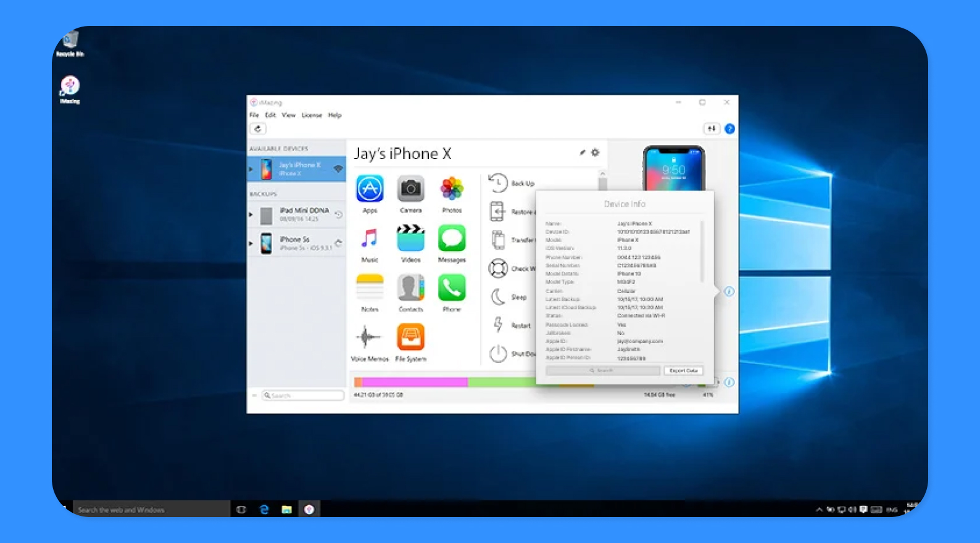Open the Photos section
The height and width of the screenshot is (543, 980).
pos(452,189)
